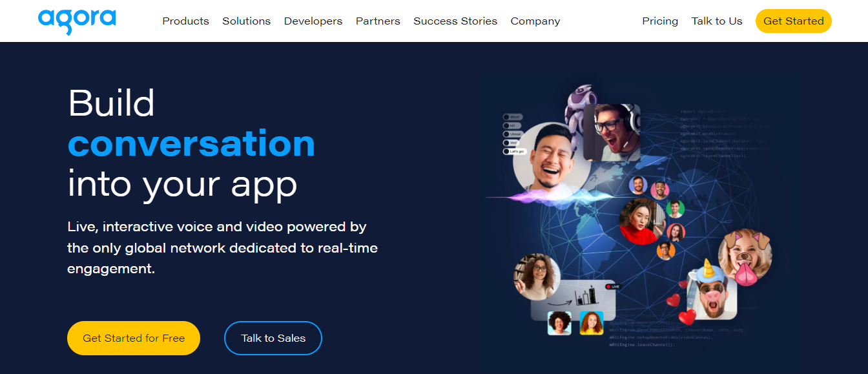Click the red LIVE badge

tap(612, 286)
